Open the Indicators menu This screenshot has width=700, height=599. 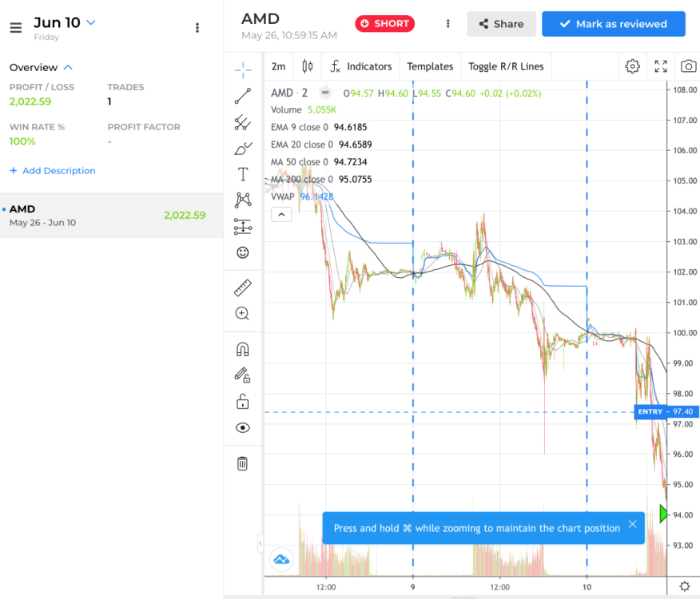pos(360,66)
